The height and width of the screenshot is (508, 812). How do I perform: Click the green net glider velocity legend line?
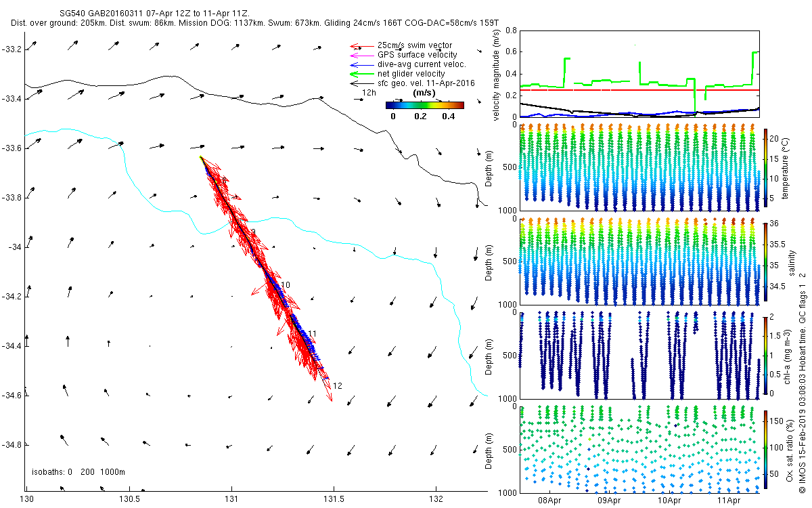pos(361,74)
